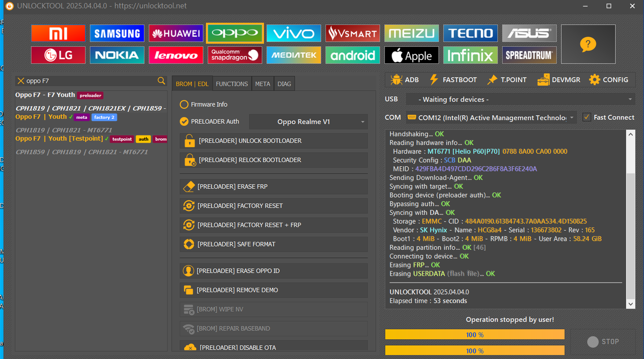Click the UNLOCKTOOL app icon in title bar
Viewport: 644px width, 359px height.
pyautogui.click(x=9, y=6)
